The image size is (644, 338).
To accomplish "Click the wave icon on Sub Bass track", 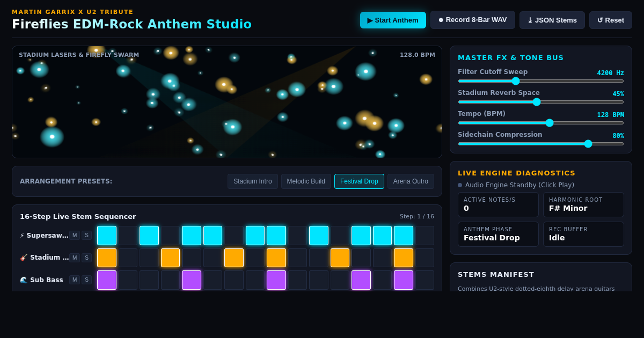I will (24, 280).
